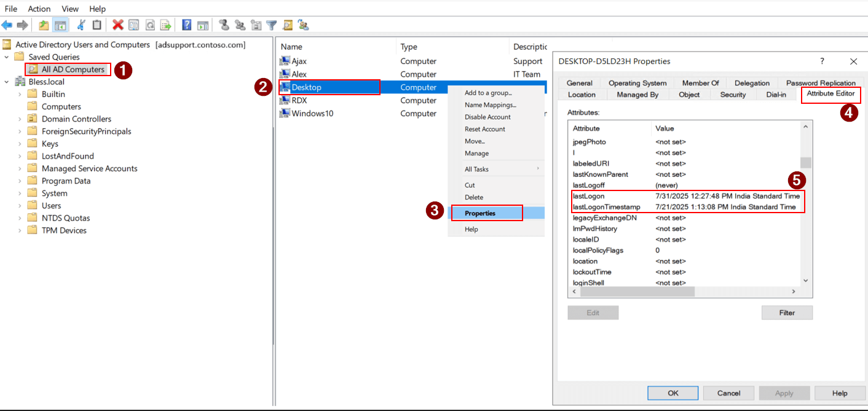Refresh the view with the refresh icon
The width and height of the screenshot is (868, 411).
[150, 25]
